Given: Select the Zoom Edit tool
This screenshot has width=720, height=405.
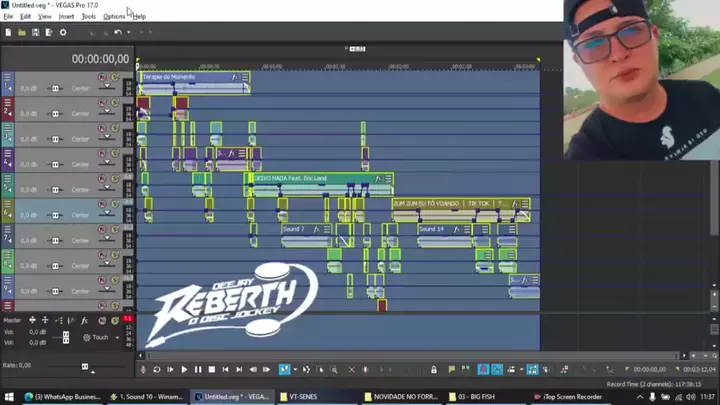Looking at the screenshot, I should [x=334, y=369].
